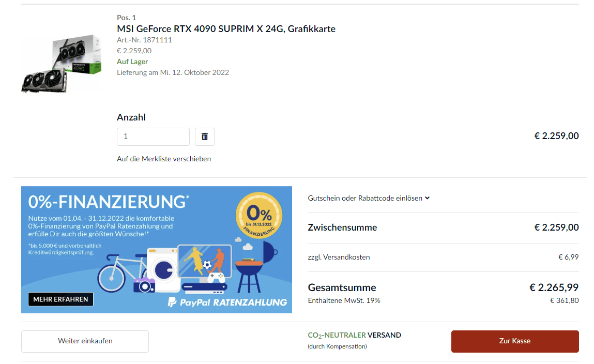Viewport: 594px width, 364px height.
Task: Click MEHR ERFAHREN on financing banner
Action: tap(60, 299)
